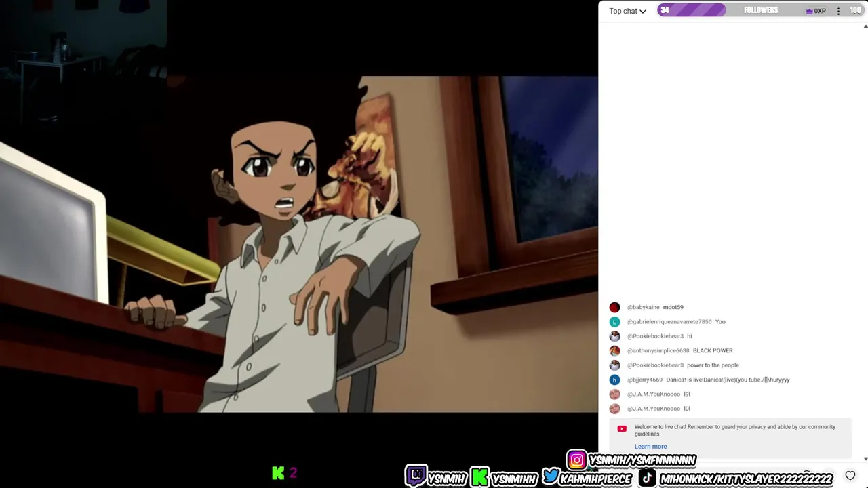The height and width of the screenshot is (488, 868).
Task: Click babykaine's red avatar
Action: 614,307
